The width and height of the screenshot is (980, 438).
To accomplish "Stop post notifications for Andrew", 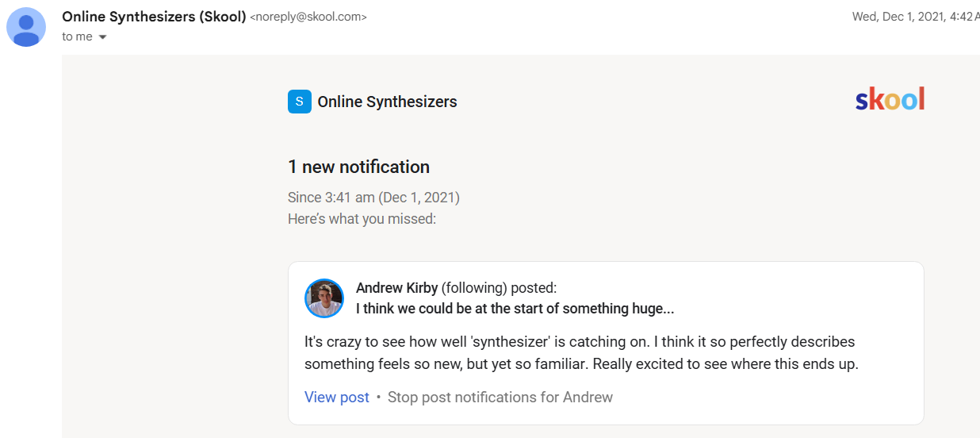I will click(500, 397).
